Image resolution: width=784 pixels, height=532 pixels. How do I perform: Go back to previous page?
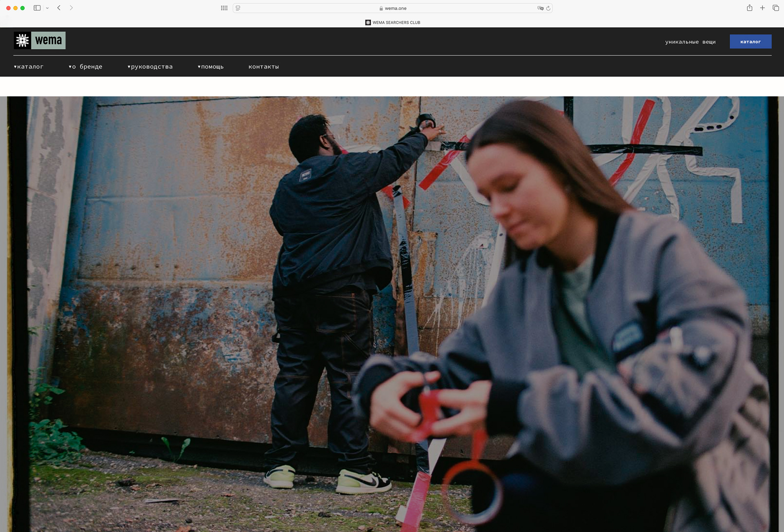[59, 8]
